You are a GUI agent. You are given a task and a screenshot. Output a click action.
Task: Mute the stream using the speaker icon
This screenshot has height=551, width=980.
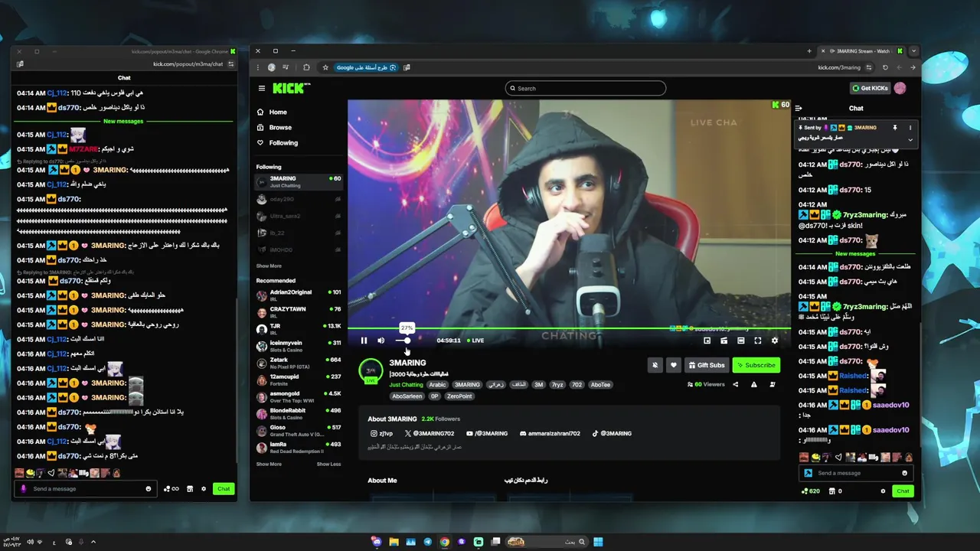381,341
